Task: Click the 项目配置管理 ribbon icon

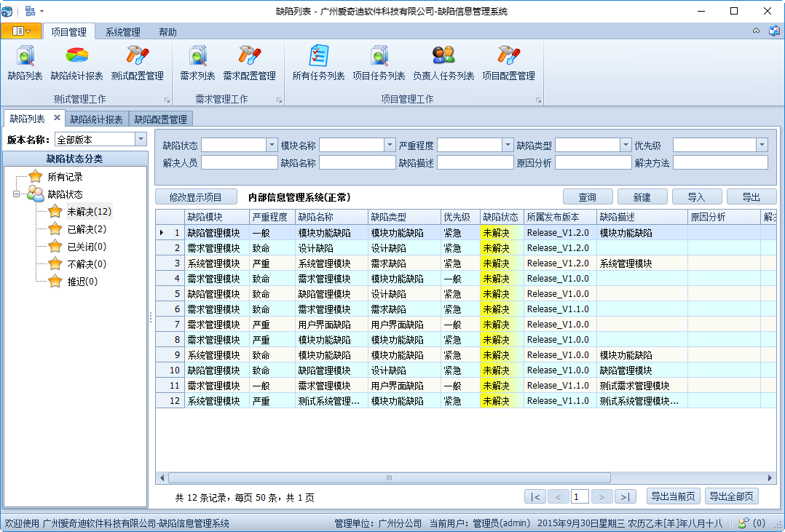Action: coord(508,56)
